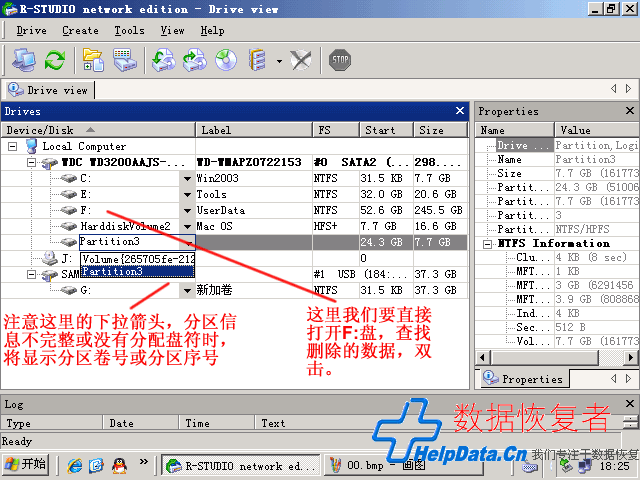Select the Properties tab at panel bottom
Screen dimensions: 640x480
(524, 379)
